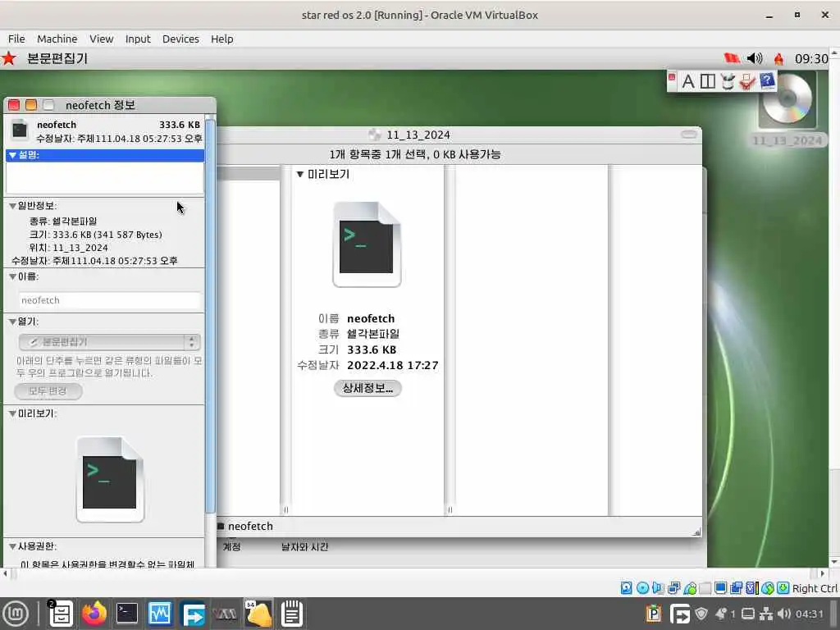
Task: Click the red handle of the floating toolbar
Action: (x=672, y=77)
